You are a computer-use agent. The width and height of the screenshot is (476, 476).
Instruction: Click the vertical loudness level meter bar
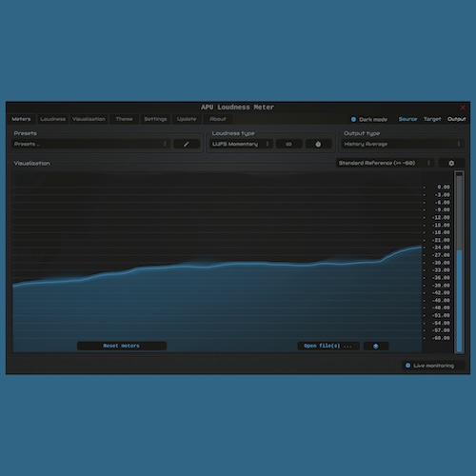point(459,262)
